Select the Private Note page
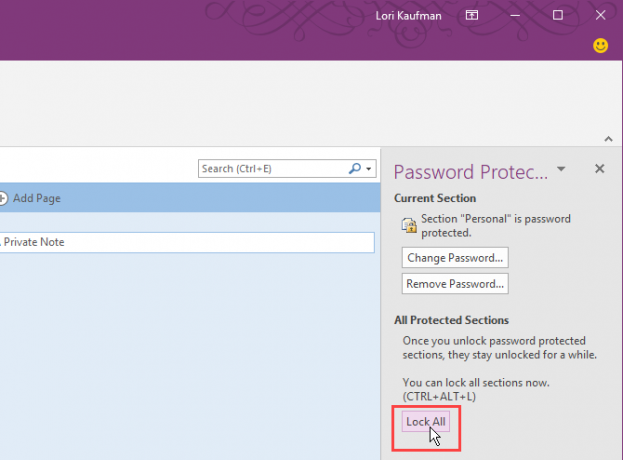Image resolution: width=623 pixels, height=460 pixels. coord(187,242)
